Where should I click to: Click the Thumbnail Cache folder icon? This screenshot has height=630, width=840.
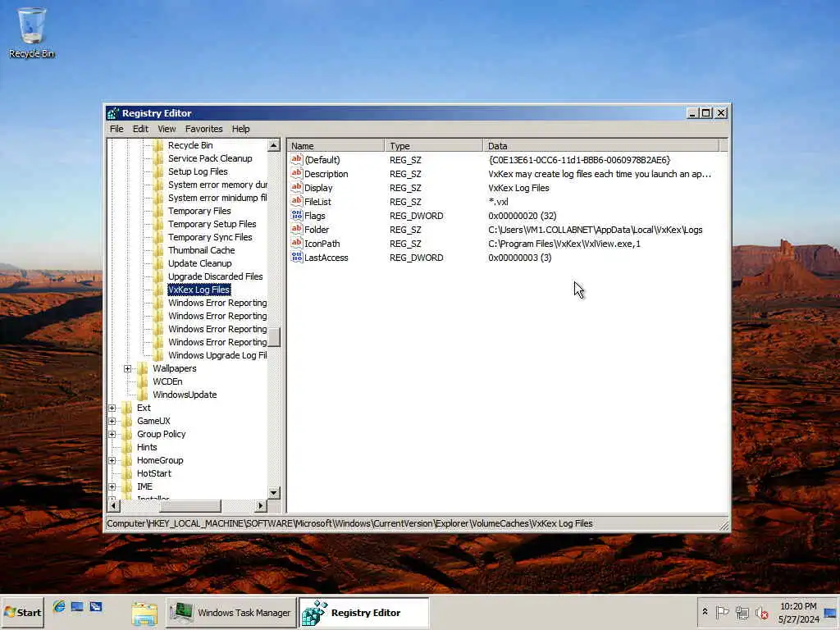158,250
